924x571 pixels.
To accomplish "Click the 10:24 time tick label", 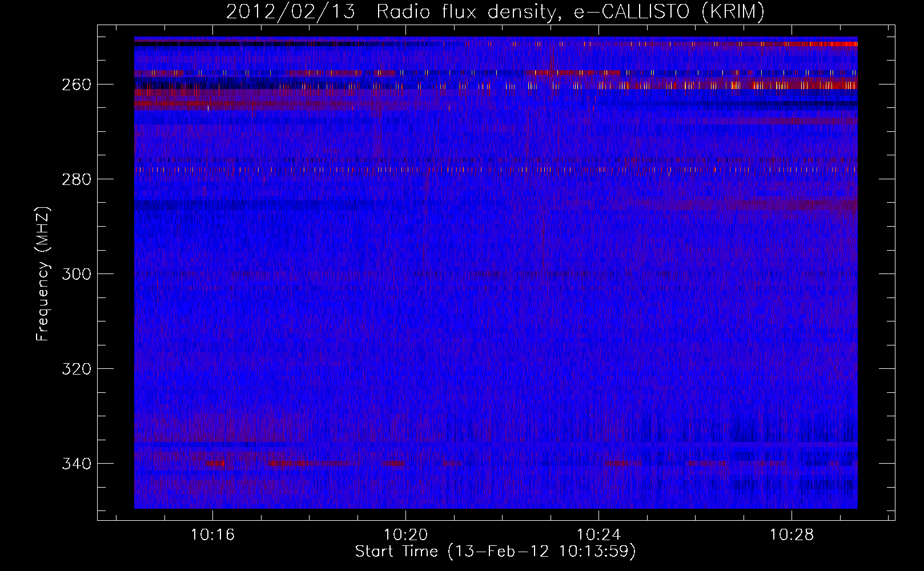I will pos(598,535).
